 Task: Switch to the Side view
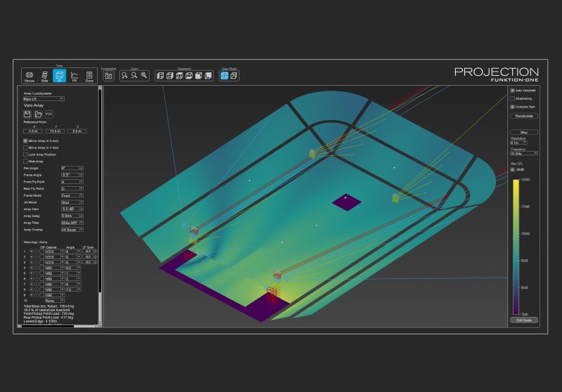click(x=44, y=76)
